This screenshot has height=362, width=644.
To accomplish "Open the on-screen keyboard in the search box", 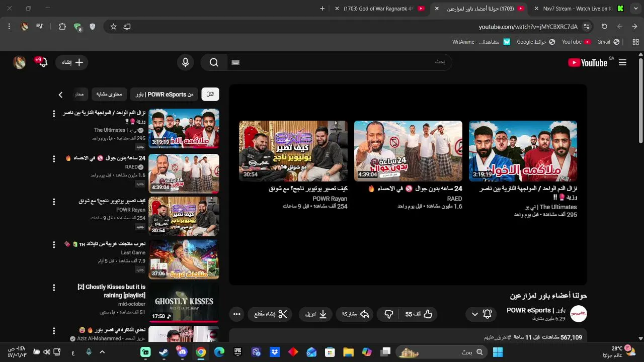I will 235,62.
